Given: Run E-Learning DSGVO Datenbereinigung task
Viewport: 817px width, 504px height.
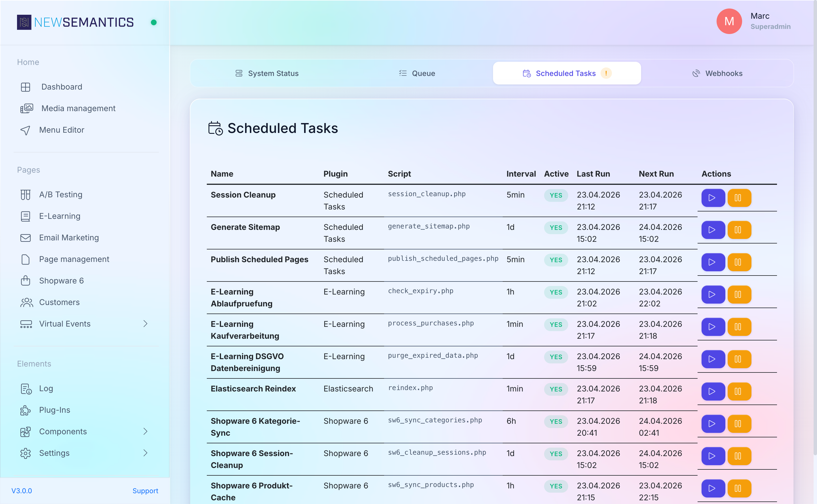Looking at the screenshot, I should pos(713,359).
